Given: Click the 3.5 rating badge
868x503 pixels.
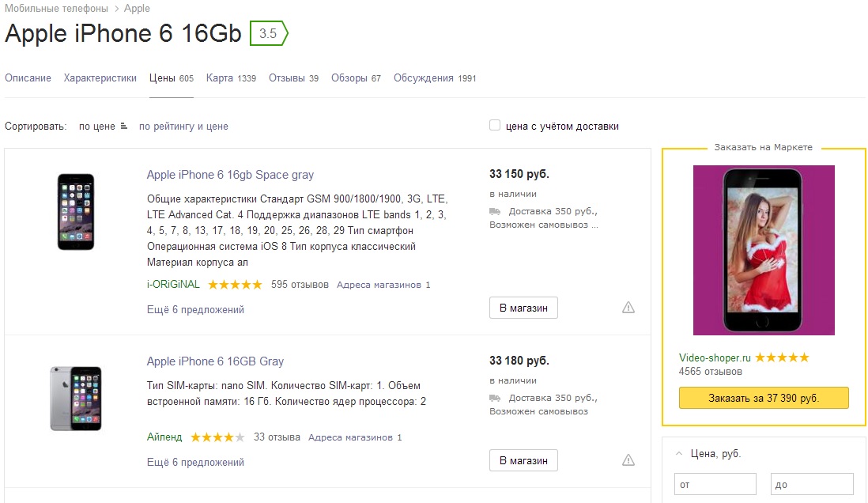Looking at the screenshot, I should pyautogui.click(x=269, y=33).
